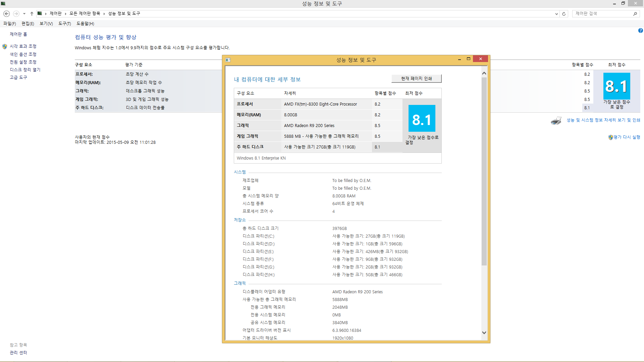
Task: Click the 모든 제어판 항목 breadcrumb
Action: click(85, 13)
